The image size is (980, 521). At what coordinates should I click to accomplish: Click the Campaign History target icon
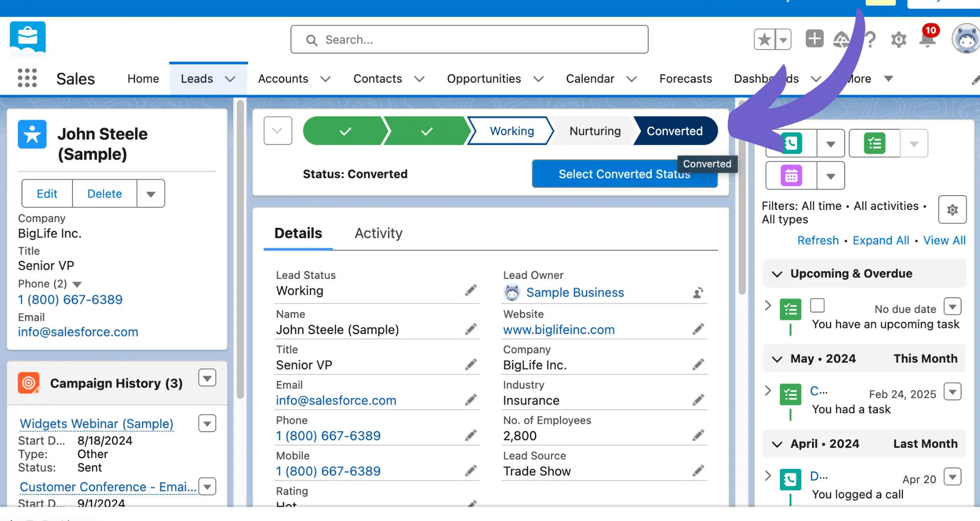click(x=29, y=383)
